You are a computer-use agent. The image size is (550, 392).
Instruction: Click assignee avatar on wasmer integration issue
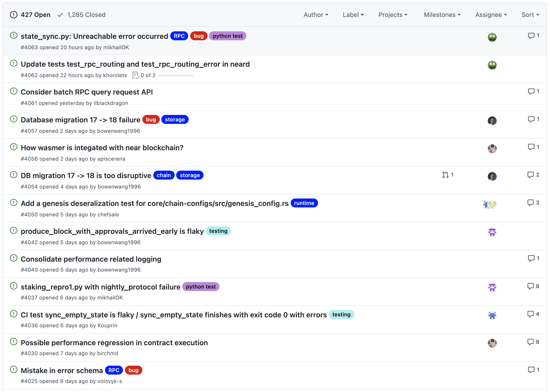[x=492, y=149]
